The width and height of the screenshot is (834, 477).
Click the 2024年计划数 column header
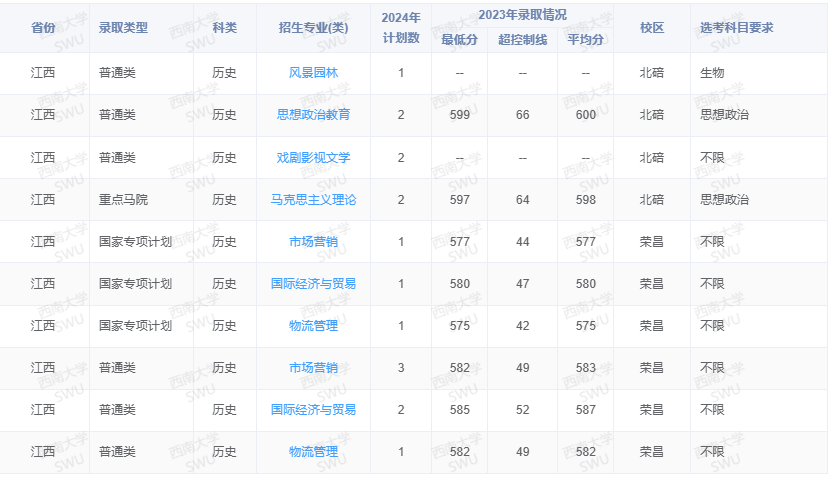tap(401, 28)
